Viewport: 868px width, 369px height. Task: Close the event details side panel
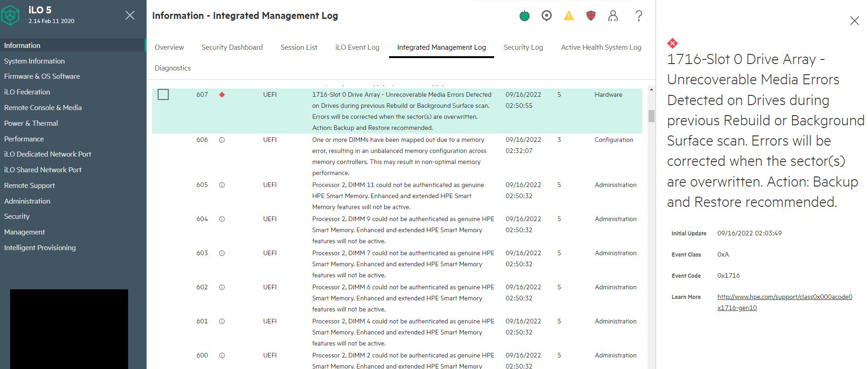pos(854,21)
